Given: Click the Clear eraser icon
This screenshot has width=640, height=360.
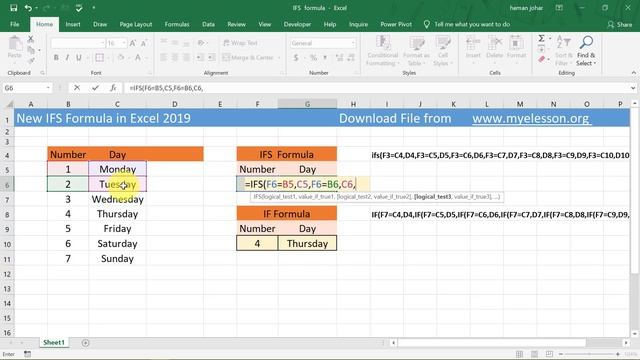Looking at the screenshot, I should [x=542, y=60].
